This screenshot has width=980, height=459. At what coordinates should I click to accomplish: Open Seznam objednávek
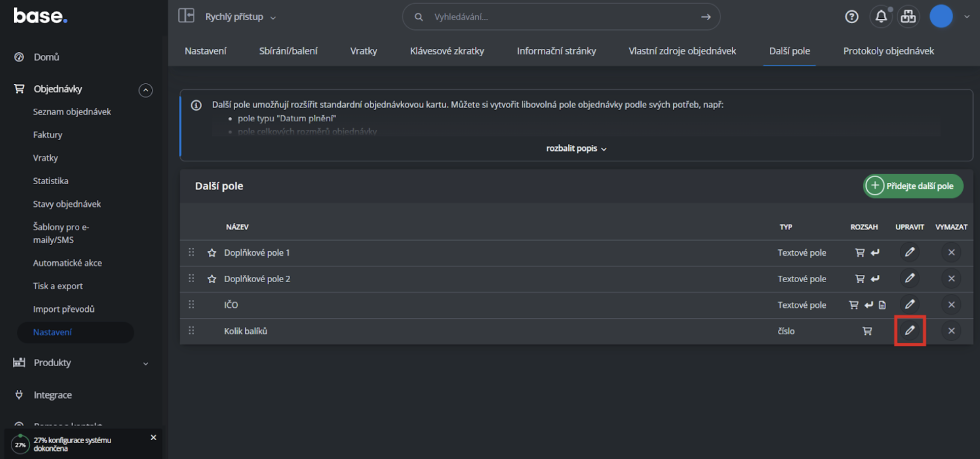[72, 112]
